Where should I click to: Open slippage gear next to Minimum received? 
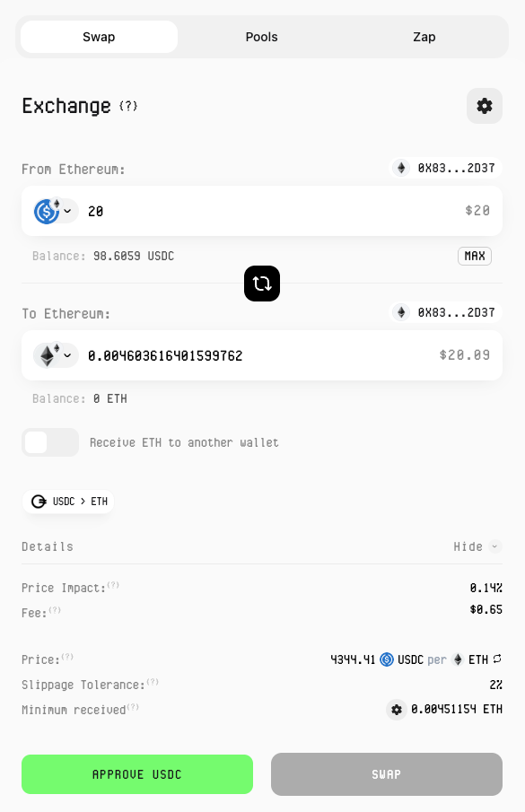click(397, 710)
